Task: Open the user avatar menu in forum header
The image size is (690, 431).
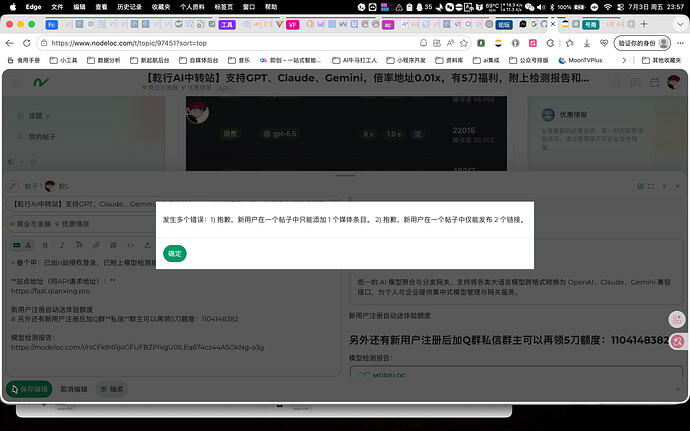Action: pos(673,82)
